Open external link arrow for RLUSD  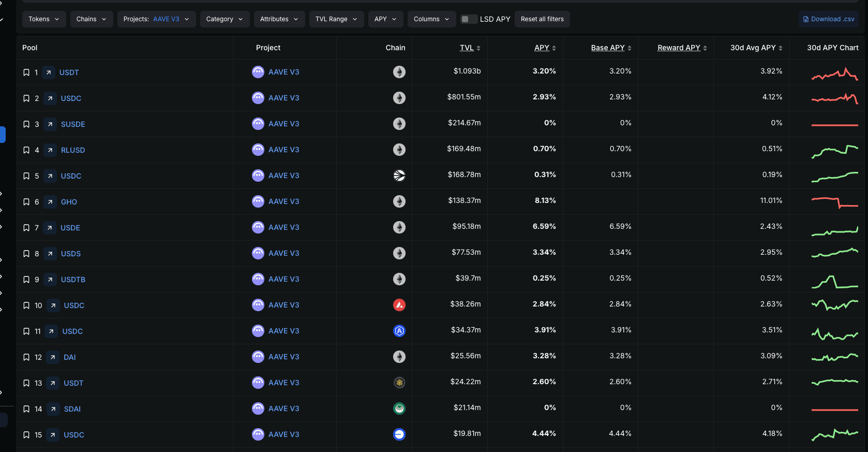point(50,150)
